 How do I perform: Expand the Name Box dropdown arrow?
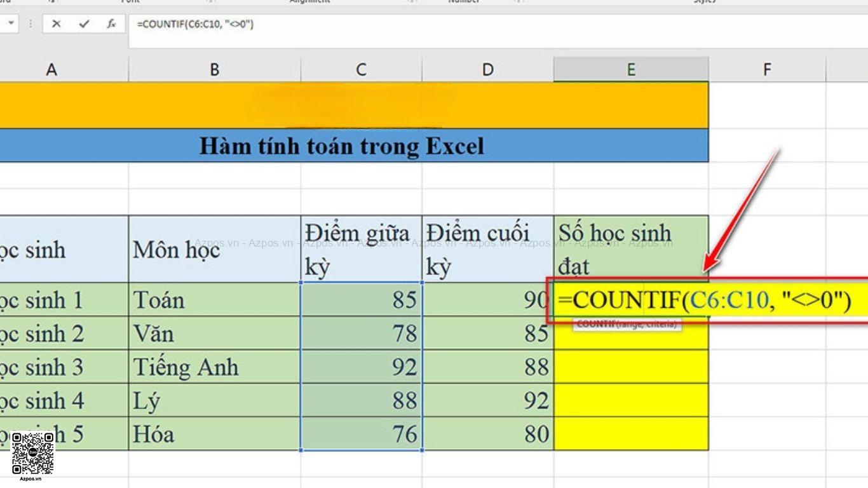point(11,24)
